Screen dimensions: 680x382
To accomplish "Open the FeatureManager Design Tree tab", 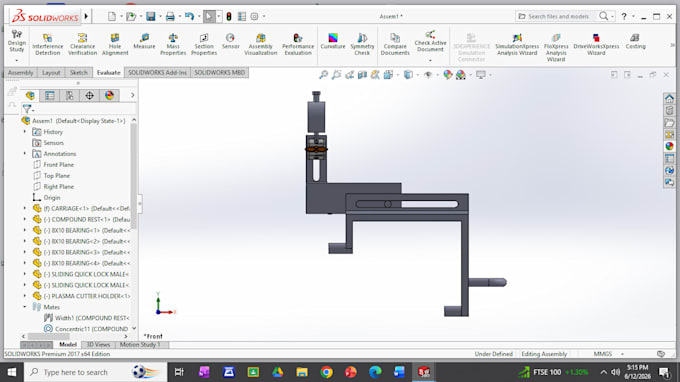I will point(30,95).
